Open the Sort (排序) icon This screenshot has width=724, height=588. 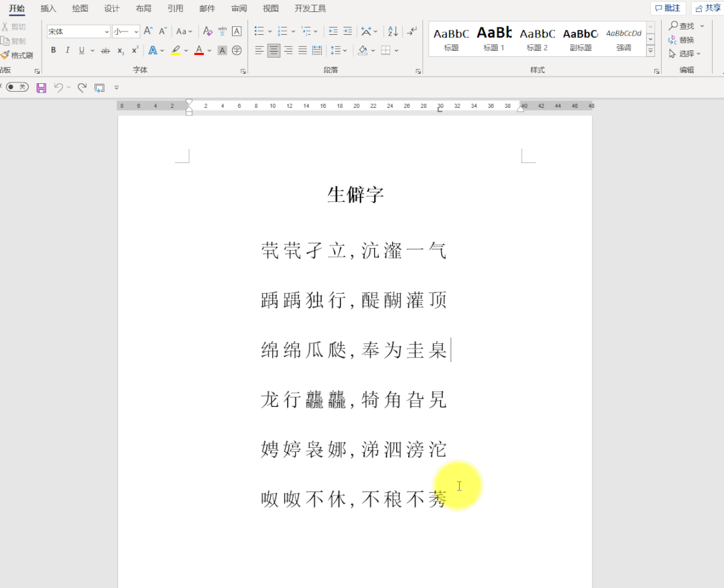tap(393, 31)
